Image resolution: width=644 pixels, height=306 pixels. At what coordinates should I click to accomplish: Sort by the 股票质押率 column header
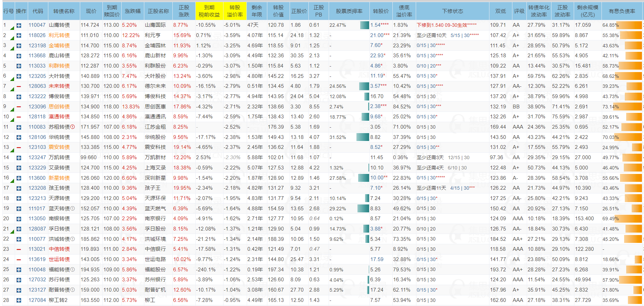(349, 11)
